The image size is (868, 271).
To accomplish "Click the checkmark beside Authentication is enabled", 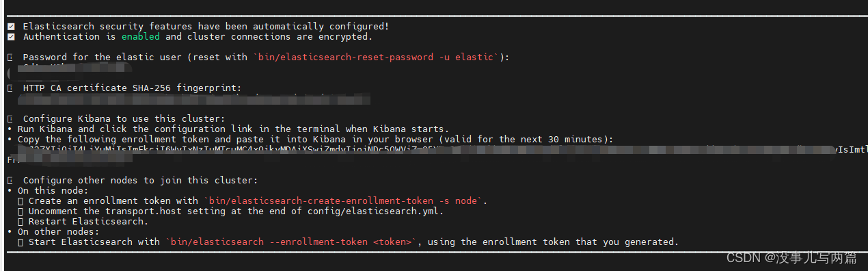I will tap(10, 37).
